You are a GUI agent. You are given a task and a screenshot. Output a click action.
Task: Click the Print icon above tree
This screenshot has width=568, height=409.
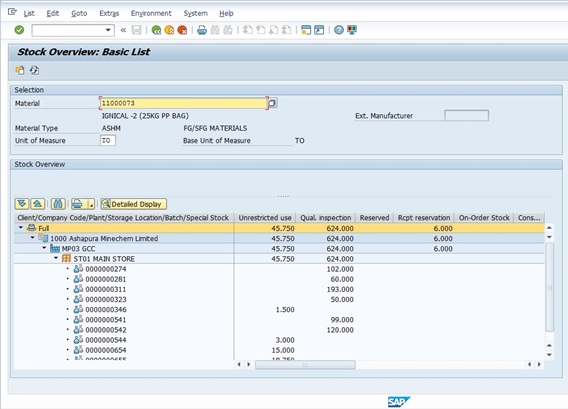click(78, 204)
